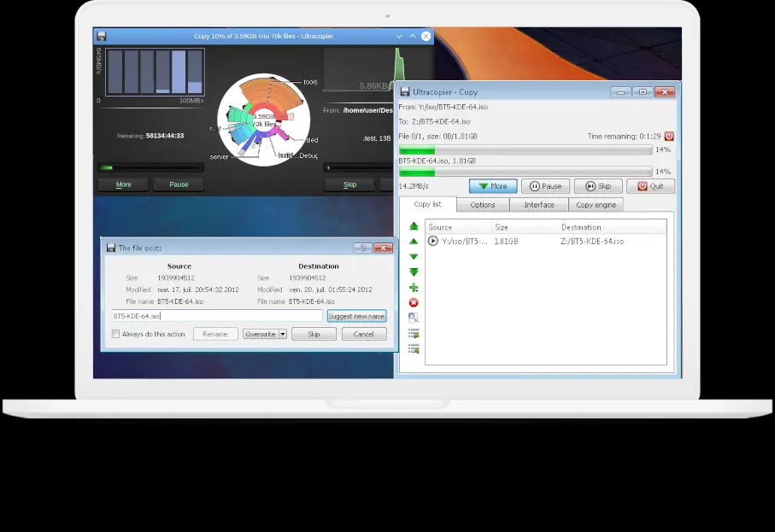775x532 pixels.
Task: Click the Time remaining: 0:1:29 text
Action: 625,137
